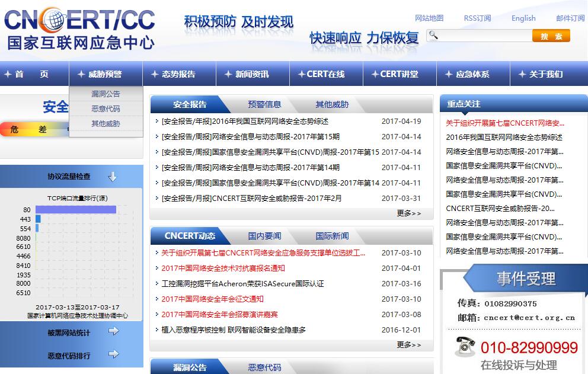The image size is (588, 374).
Task: Open the 植入恶意程序被控制 article
Action: click(234, 330)
